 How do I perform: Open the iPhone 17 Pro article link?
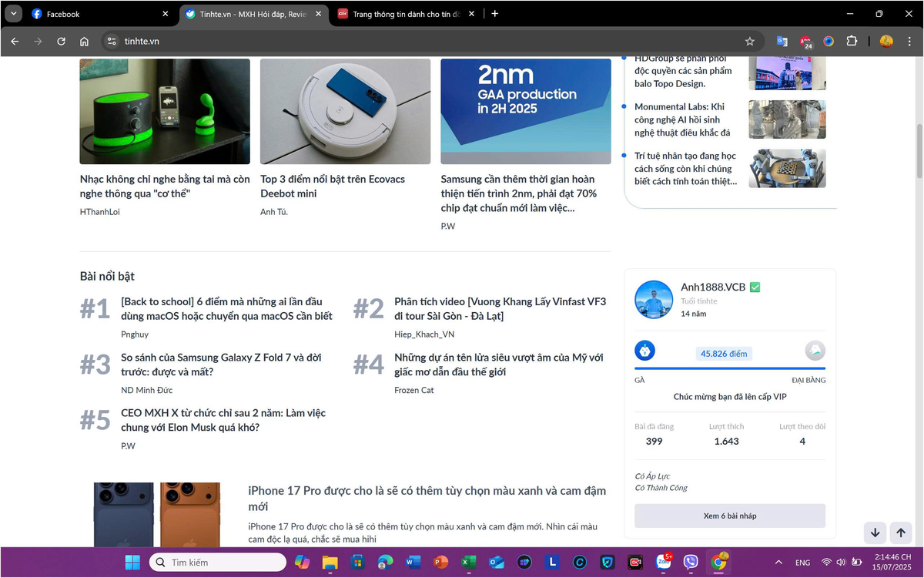pyautogui.click(x=427, y=498)
